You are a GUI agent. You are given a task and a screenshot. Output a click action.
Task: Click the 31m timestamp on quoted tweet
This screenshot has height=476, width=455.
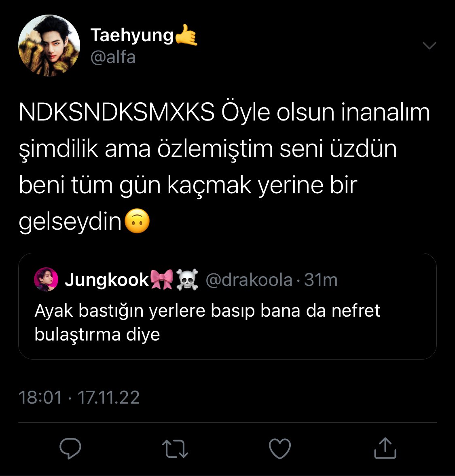click(321, 279)
